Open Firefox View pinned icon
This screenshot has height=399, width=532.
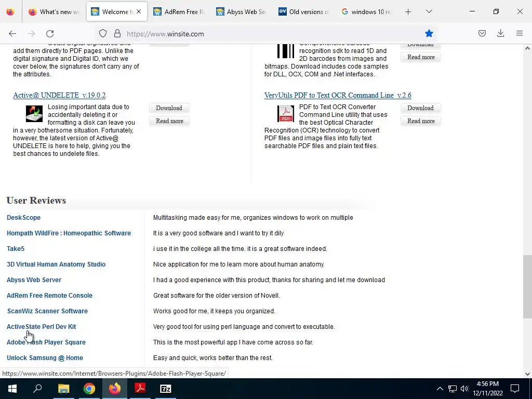tap(10, 11)
